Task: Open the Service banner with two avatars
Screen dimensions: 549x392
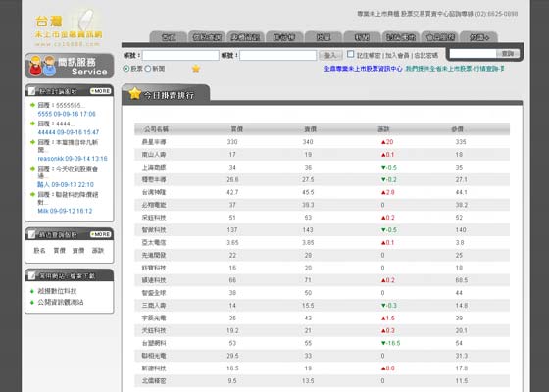Action: (70, 66)
